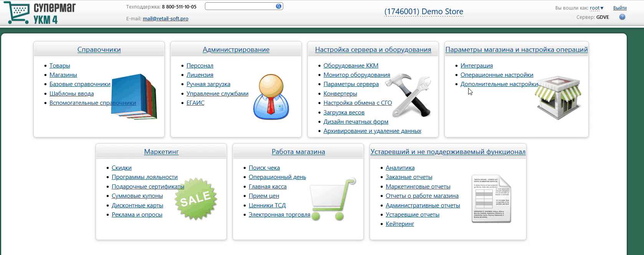Open the Товары link
Image resolution: width=644 pixels, height=255 pixels.
click(x=59, y=66)
